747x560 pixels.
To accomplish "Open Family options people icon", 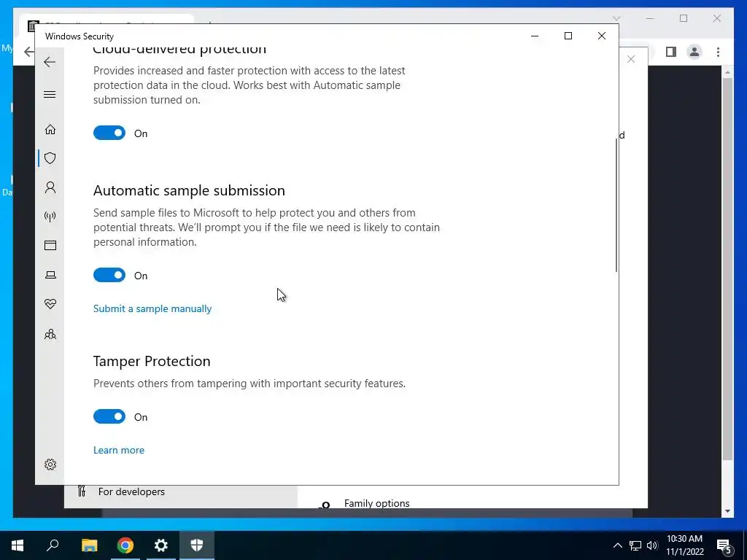I will point(50,334).
